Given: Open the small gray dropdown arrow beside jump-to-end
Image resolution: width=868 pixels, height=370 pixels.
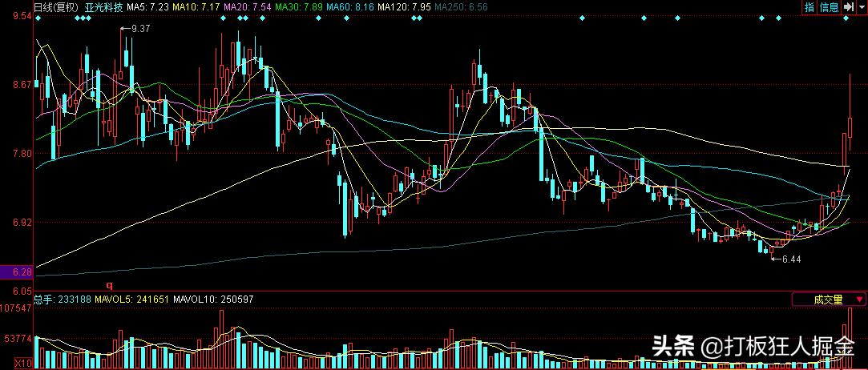Looking at the screenshot, I should coord(861,7).
